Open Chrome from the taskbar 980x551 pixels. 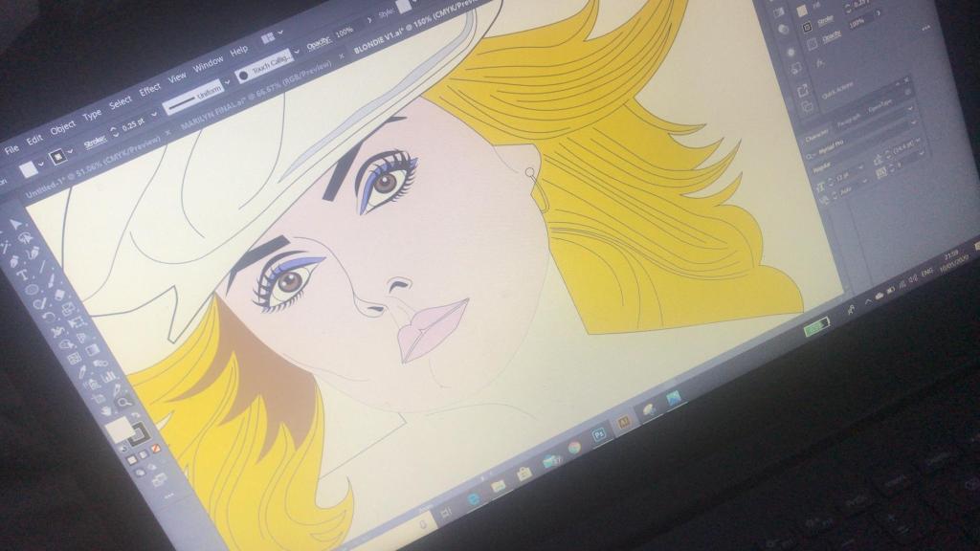[x=574, y=447]
